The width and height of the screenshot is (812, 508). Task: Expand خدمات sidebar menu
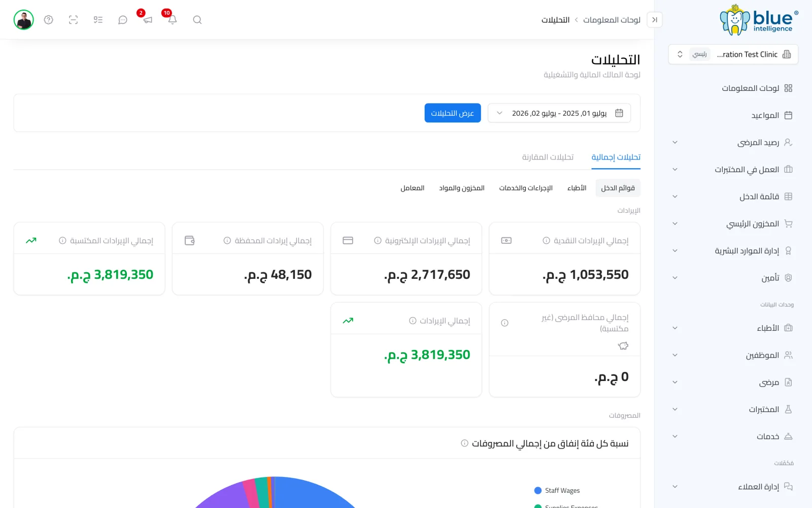[675, 436]
